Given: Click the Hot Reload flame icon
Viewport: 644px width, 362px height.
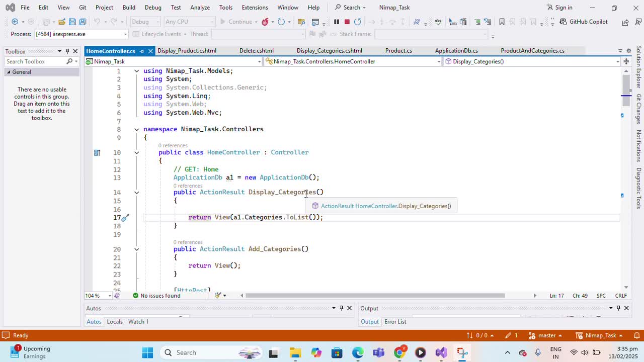Looking at the screenshot, I should click(x=265, y=22).
